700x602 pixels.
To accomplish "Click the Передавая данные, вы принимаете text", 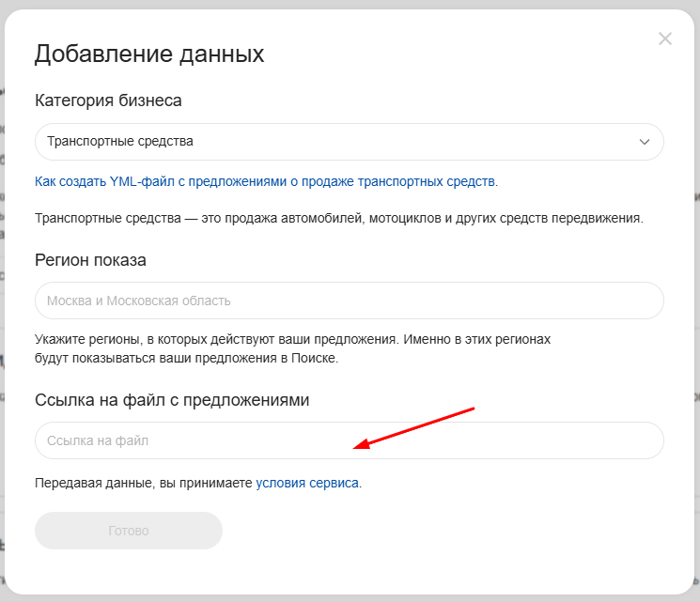I will 143,484.
